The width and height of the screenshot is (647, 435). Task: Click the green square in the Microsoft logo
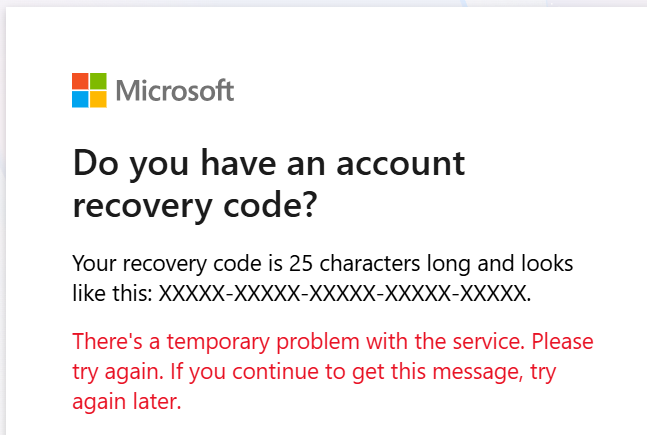[x=98, y=81]
